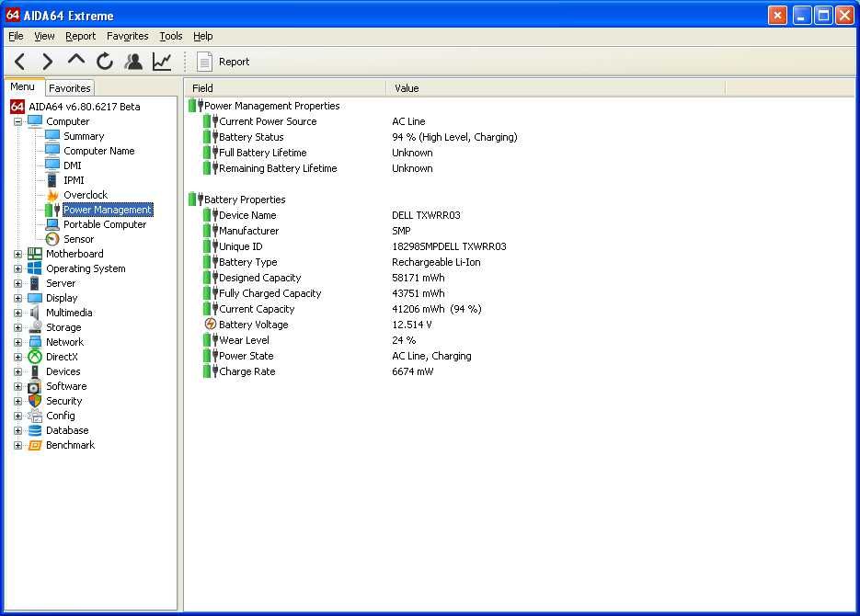Expand the Software node
Screen dimensions: 860x616
tap(18, 386)
